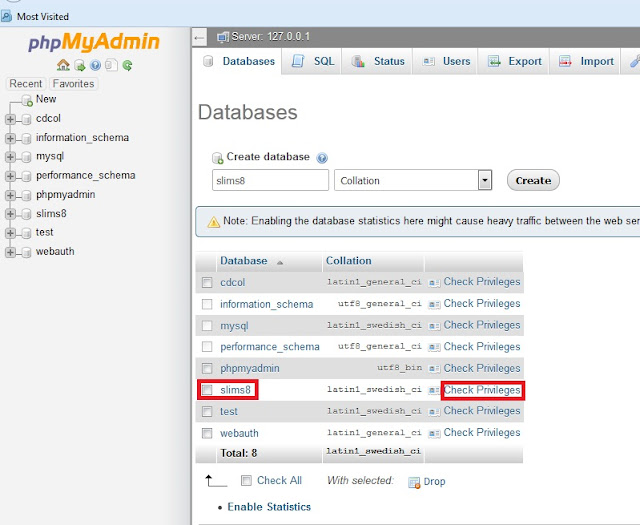Open the Export tab
The height and width of the screenshot is (525, 640).
[x=514, y=61]
